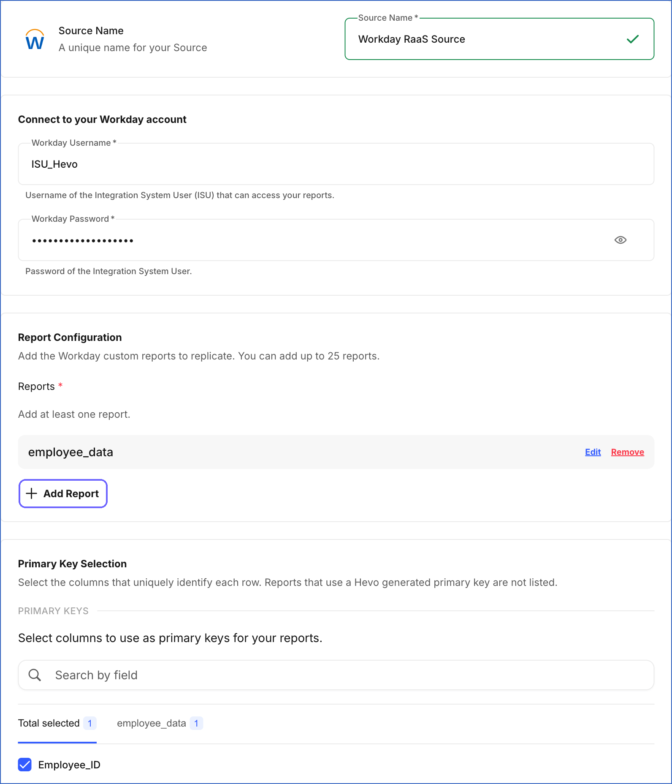672x784 pixels.
Task: Switch to the Total selected tab
Action: 57,723
